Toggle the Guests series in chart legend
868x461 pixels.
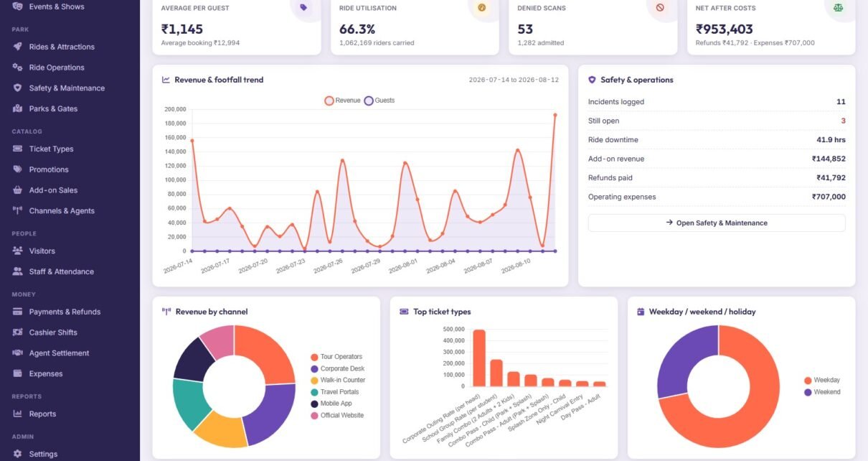point(379,101)
